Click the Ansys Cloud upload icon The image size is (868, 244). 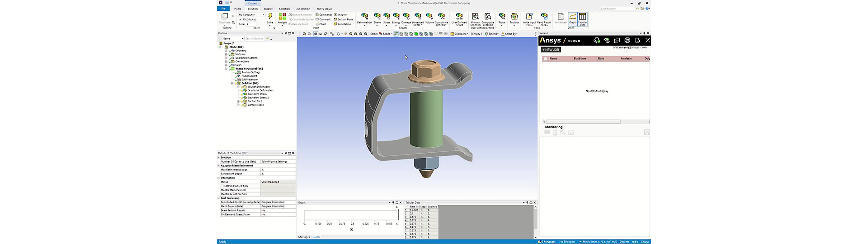[597, 41]
